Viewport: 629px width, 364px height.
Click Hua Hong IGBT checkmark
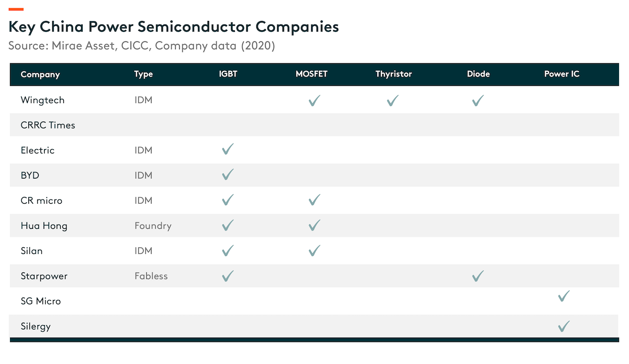point(227,225)
